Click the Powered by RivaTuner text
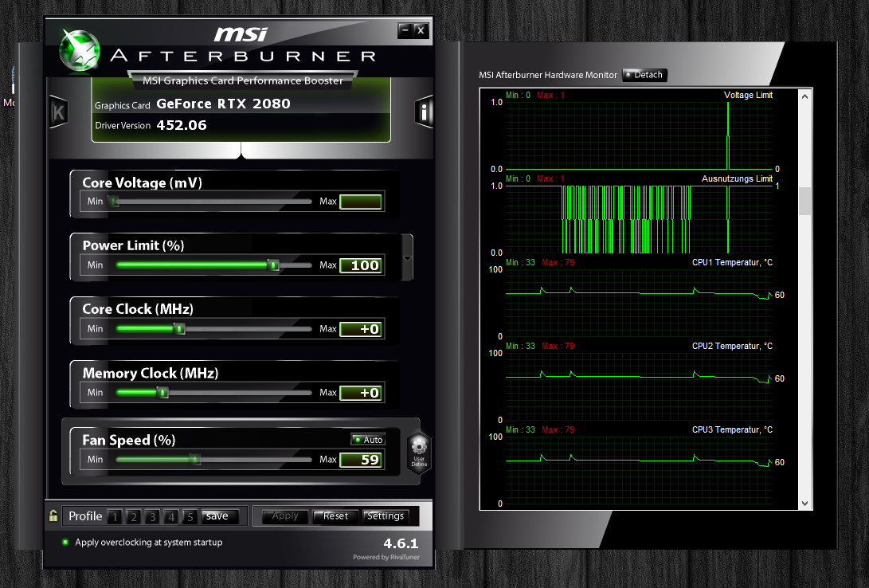 [x=386, y=557]
